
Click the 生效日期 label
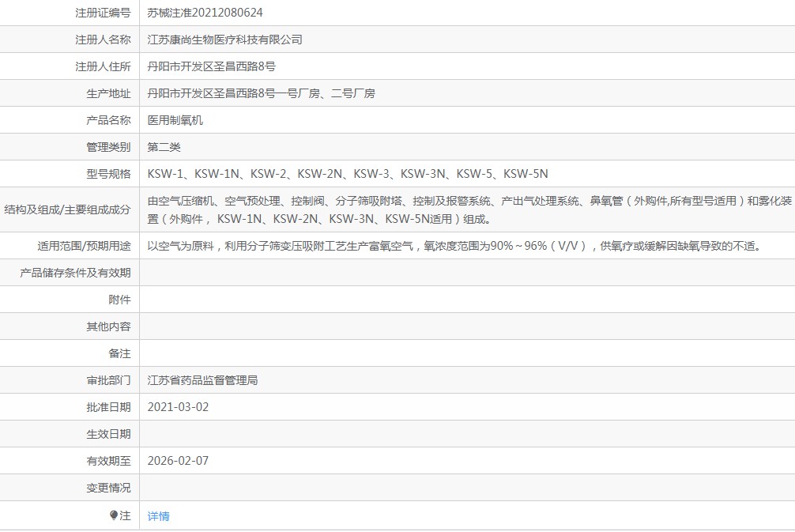[108, 434]
